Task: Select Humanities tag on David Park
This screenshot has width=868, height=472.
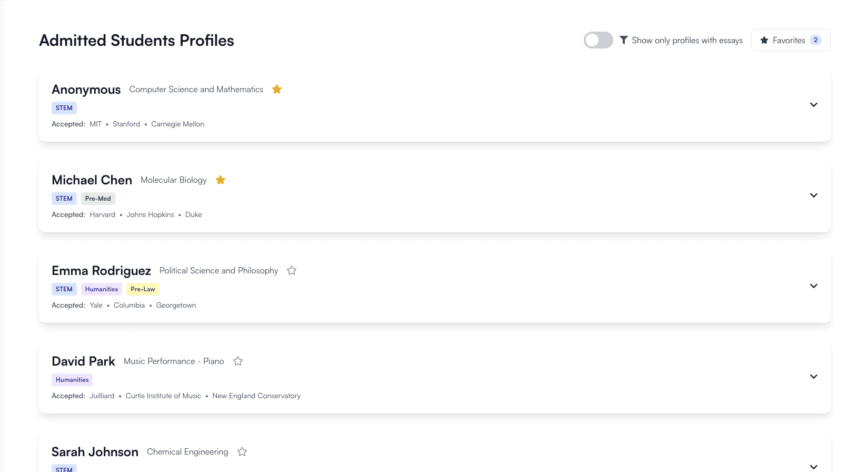Action: pos(72,380)
